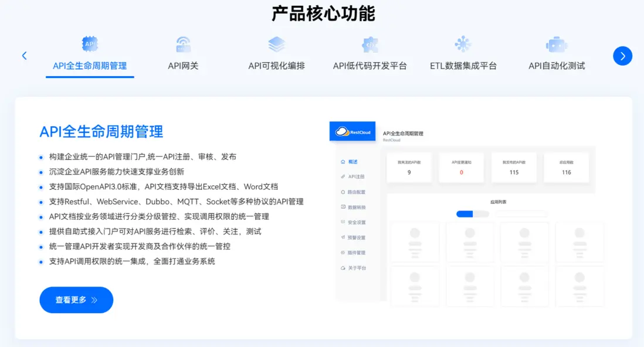Click the bullet mentioning OpenAPI3.0标准
The width and height of the screenshot is (644, 347).
point(164,187)
